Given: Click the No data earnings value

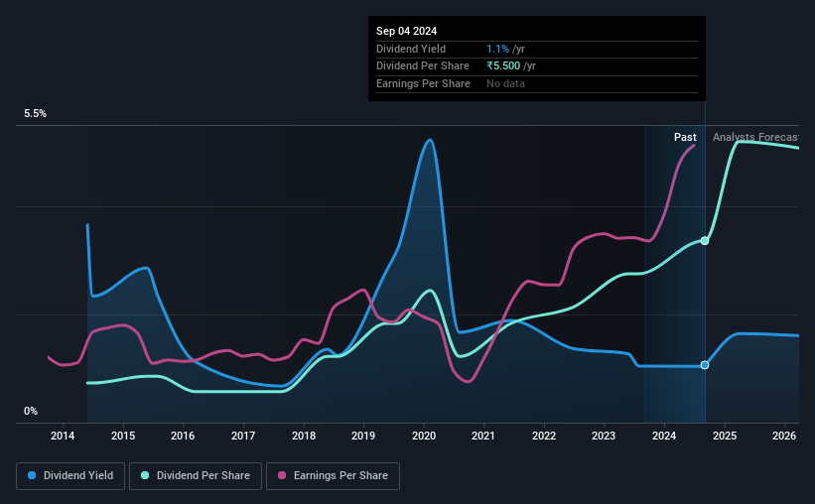Looking at the screenshot, I should click(x=505, y=83).
